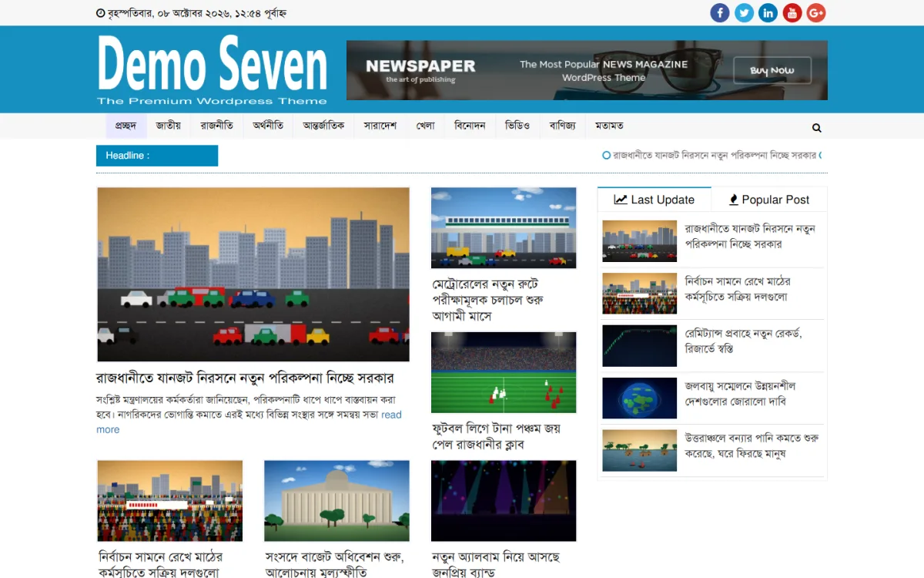Open the parliament building thumbnail
924x578 pixels.
337,501
